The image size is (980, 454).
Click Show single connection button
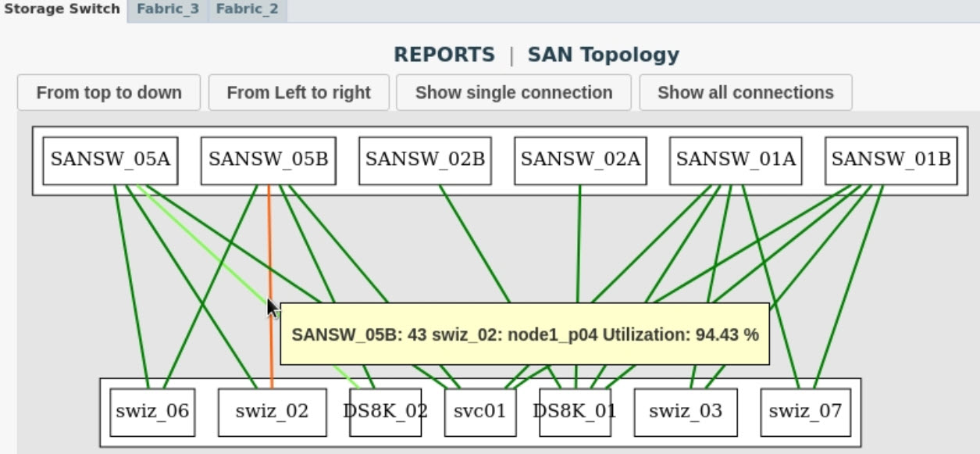tap(513, 92)
